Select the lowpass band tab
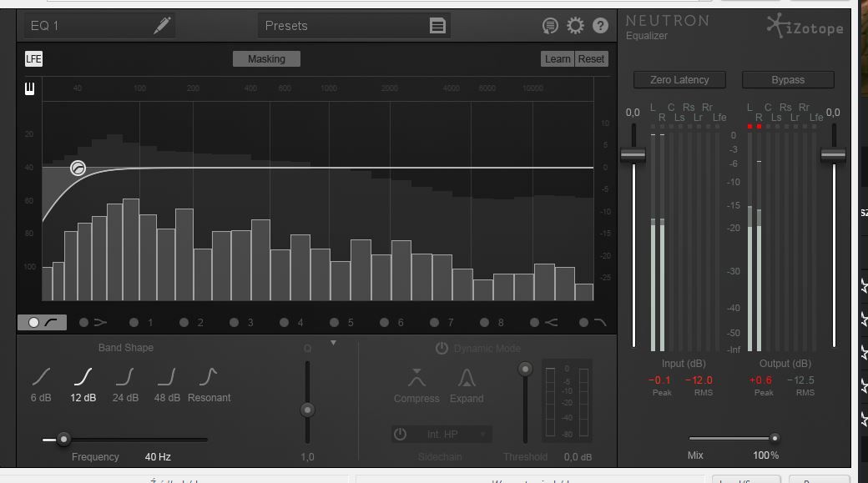868x483 pixels. pyautogui.click(x=593, y=323)
